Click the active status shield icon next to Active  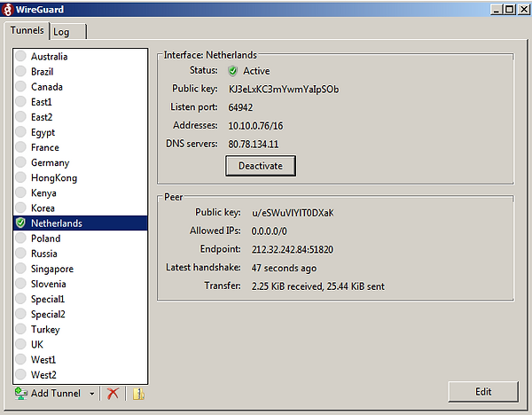pos(232,71)
